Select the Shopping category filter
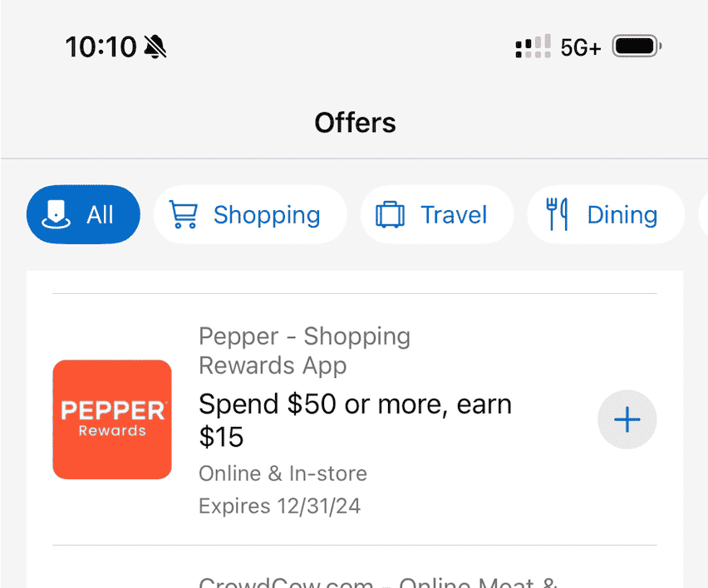This screenshot has height=588, width=708. point(249,214)
